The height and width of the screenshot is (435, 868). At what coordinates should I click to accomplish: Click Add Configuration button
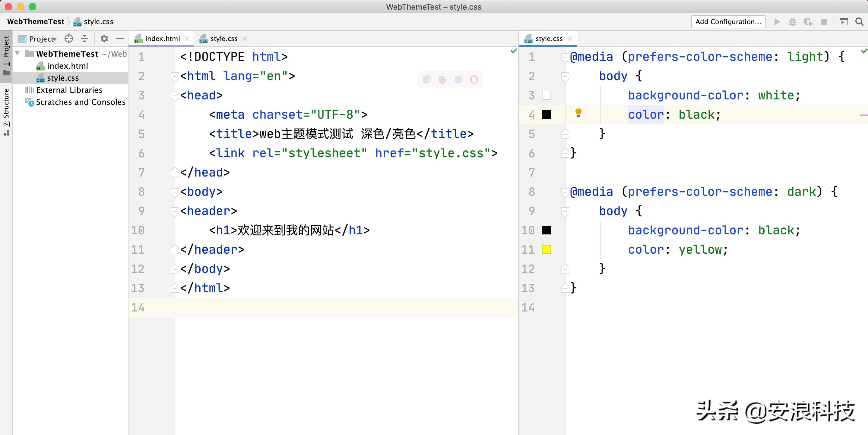(x=728, y=22)
